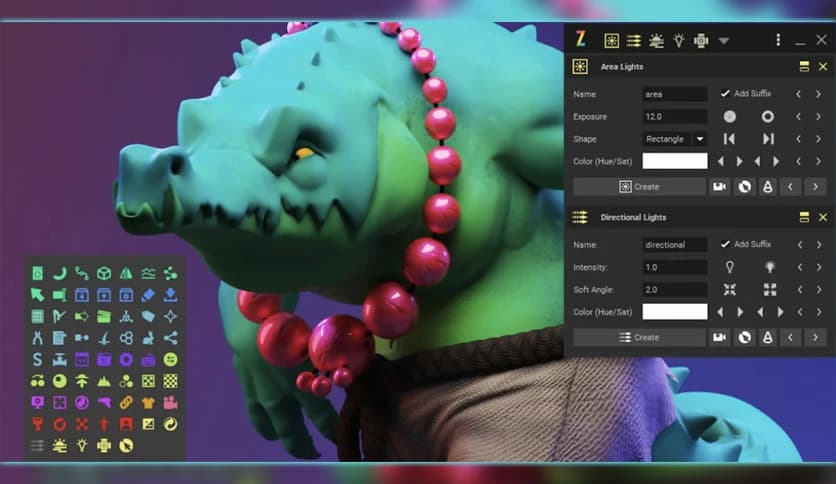The image size is (836, 484).
Task: Edit the Intensity value 1.0
Action: (675, 267)
